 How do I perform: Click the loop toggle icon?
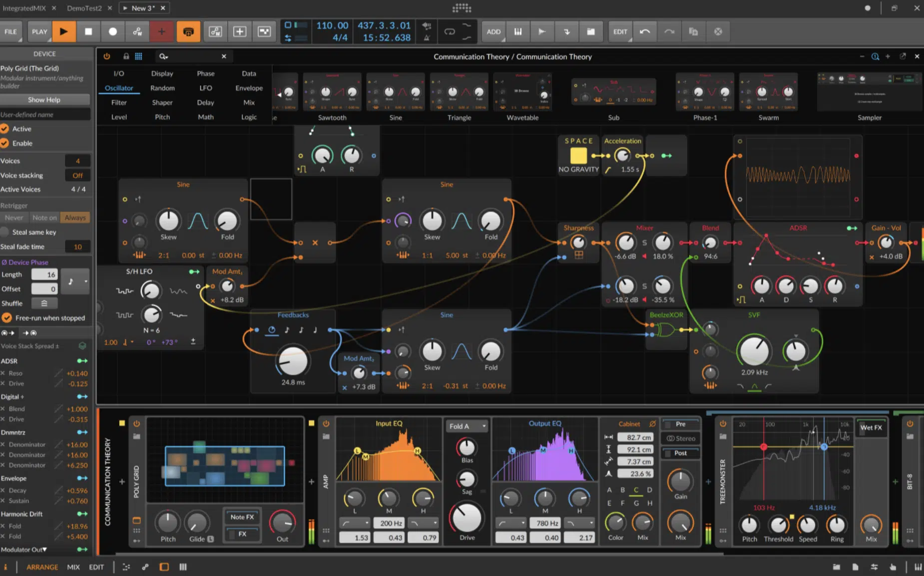(x=450, y=31)
